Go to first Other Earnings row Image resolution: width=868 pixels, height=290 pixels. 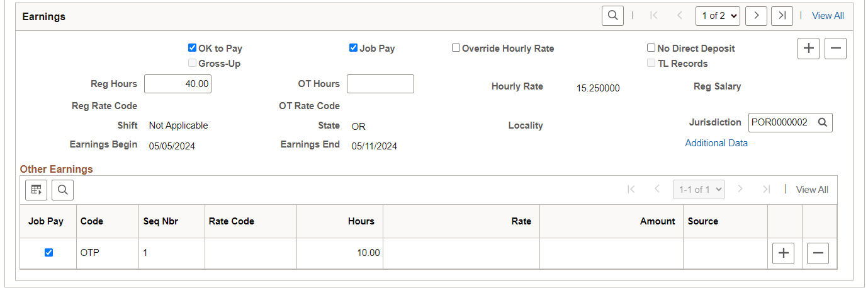click(x=631, y=189)
